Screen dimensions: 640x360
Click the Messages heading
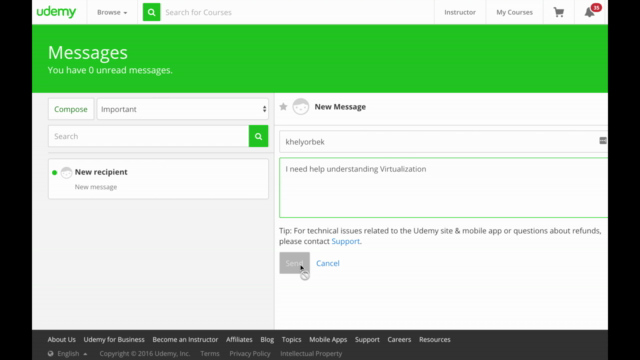(x=88, y=52)
